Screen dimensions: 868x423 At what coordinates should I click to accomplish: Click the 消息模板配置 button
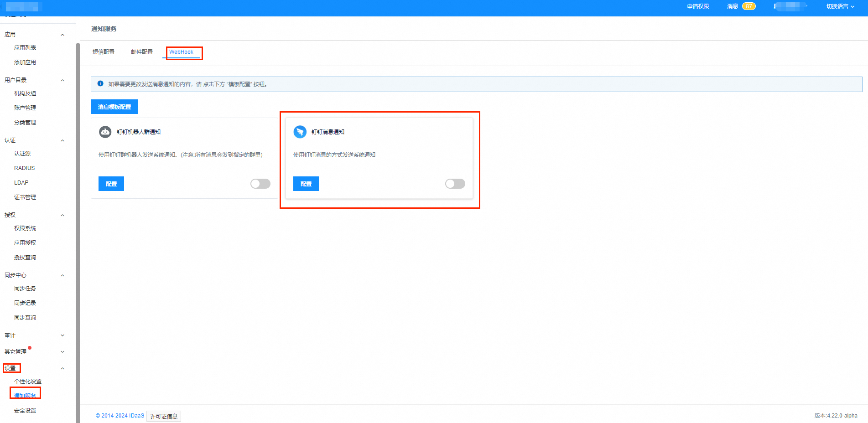pyautogui.click(x=114, y=107)
